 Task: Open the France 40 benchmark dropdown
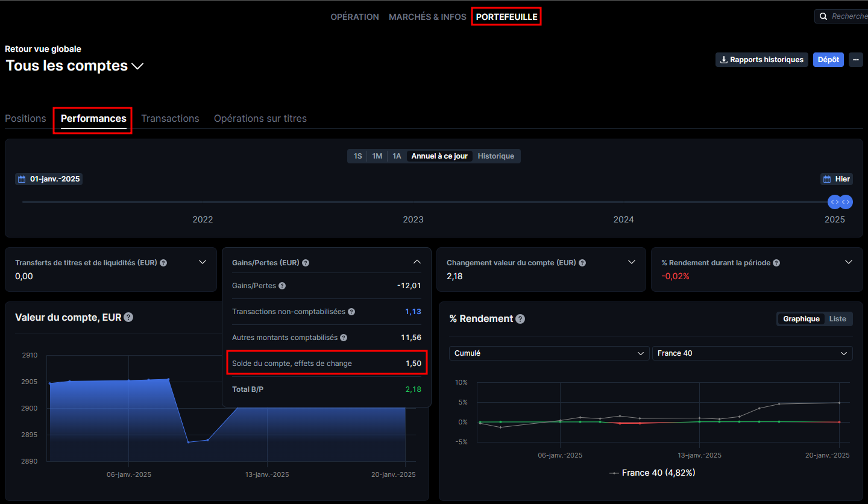click(x=752, y=353)
